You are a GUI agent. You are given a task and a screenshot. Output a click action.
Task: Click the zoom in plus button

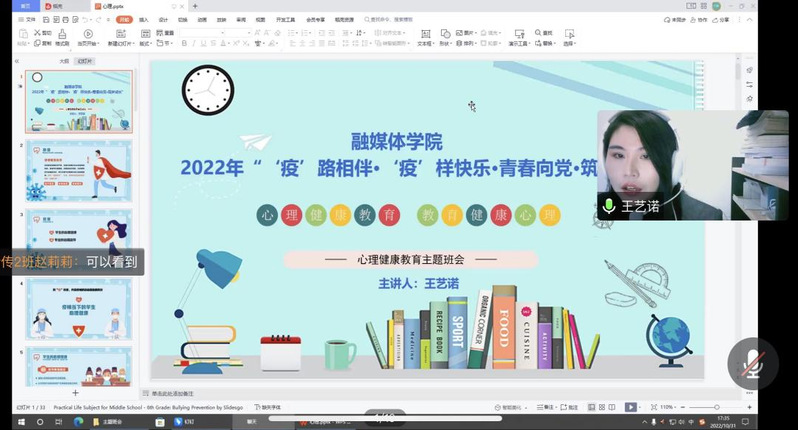749,407
